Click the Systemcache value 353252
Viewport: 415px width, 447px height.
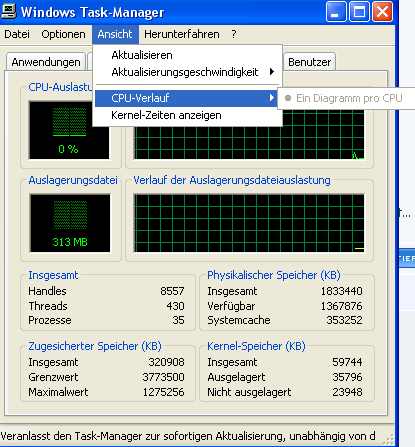point(344,320)
